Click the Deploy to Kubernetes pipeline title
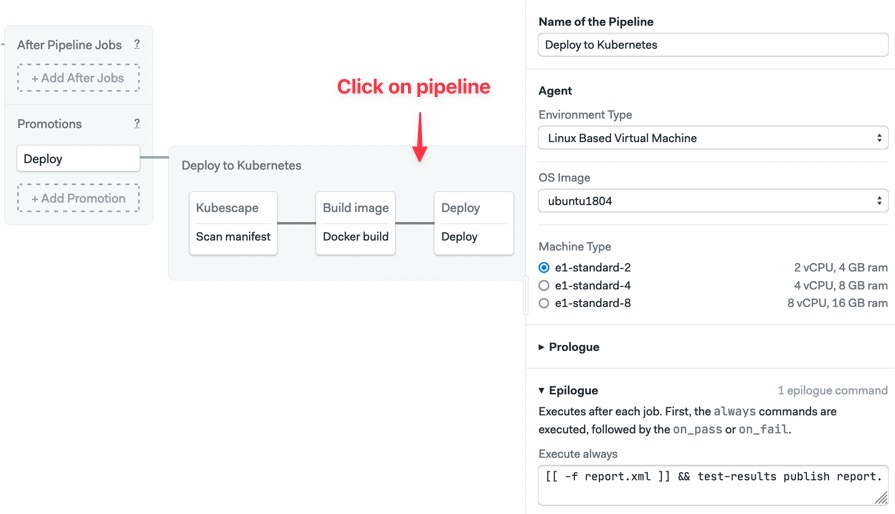The image size is (895, 514). 241,166
